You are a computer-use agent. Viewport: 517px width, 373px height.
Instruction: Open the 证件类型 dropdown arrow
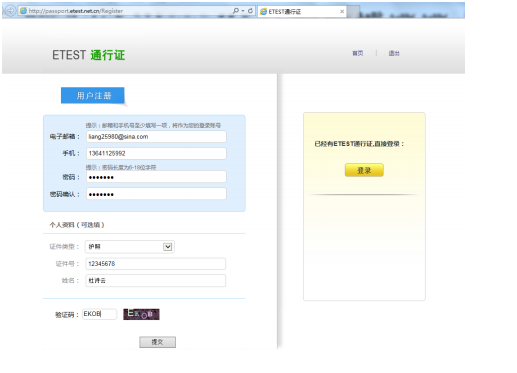click(x=167, y=247)
